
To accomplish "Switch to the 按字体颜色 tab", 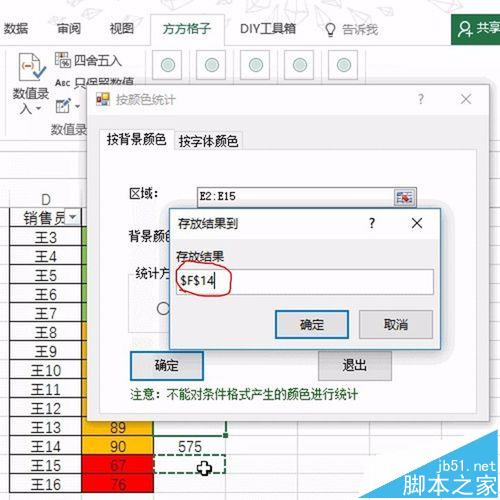I will coord(208,141).
